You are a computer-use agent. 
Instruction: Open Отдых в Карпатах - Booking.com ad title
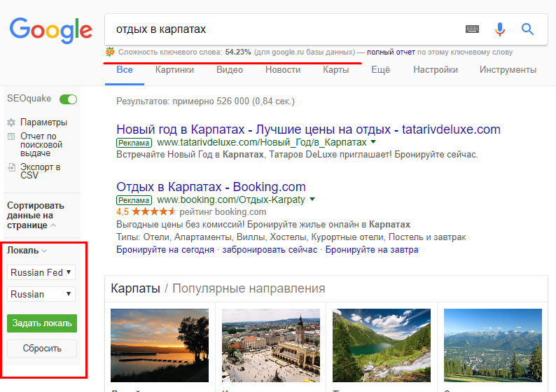click(211, 187)
